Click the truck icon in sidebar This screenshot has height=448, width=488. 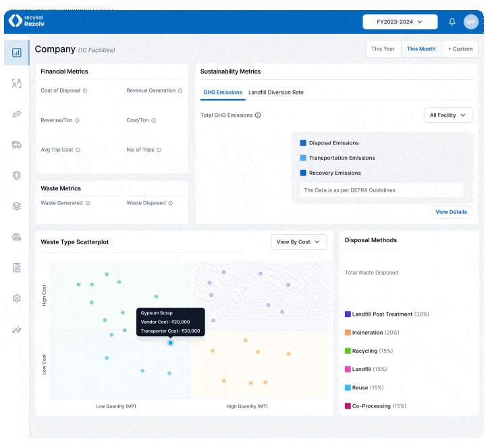[x=16, y=144]
